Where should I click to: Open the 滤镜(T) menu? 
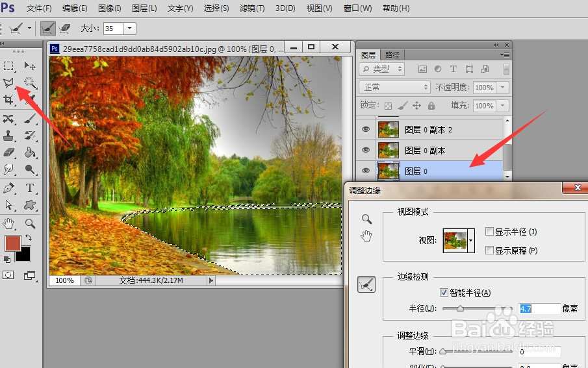(252, 8)
